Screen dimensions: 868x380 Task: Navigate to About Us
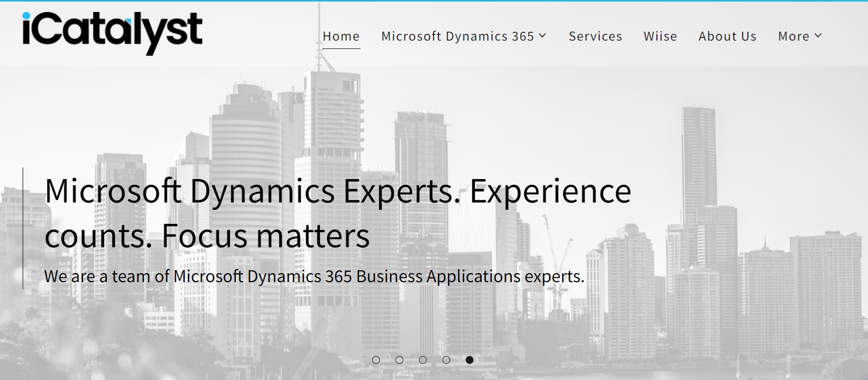tap(728, 36)
